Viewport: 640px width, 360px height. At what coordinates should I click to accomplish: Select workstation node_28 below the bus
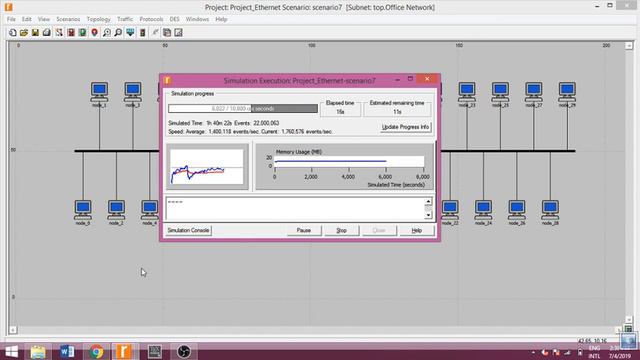tap(550, 210)
